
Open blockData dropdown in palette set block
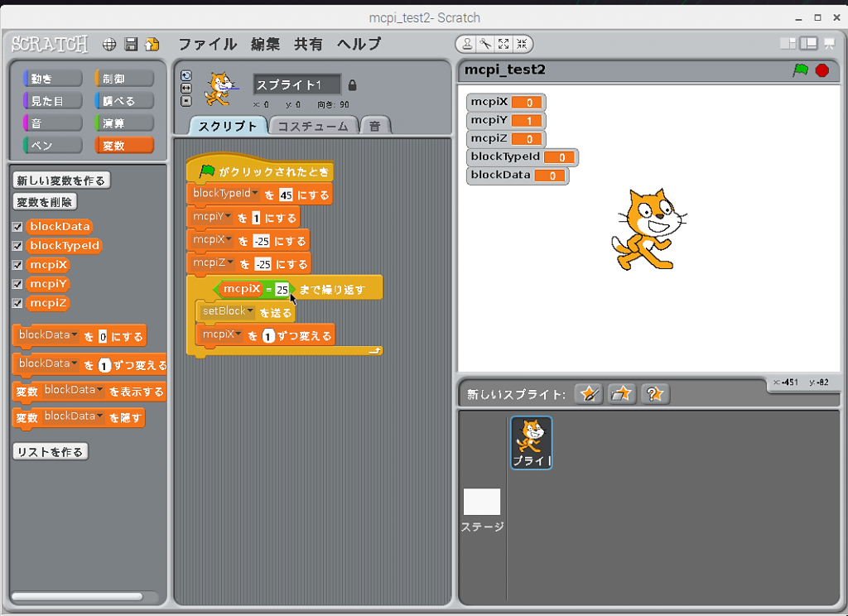click(75, 335)
